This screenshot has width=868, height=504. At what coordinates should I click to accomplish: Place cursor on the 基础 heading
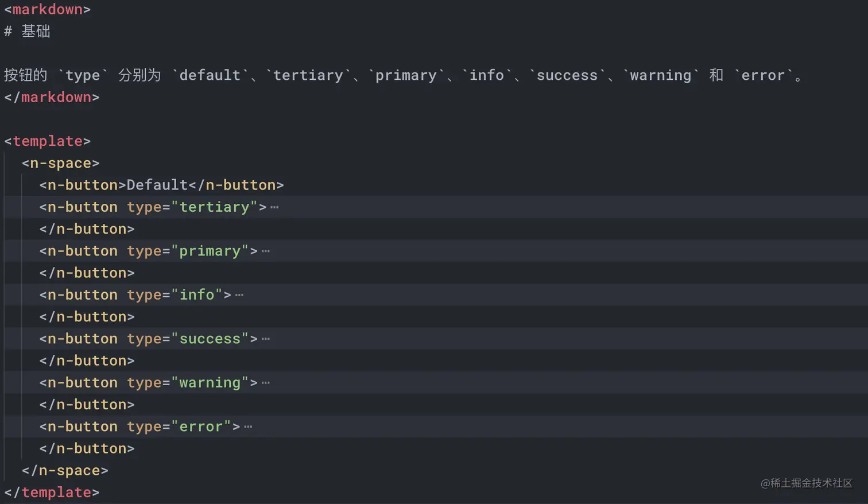[36, 32]
